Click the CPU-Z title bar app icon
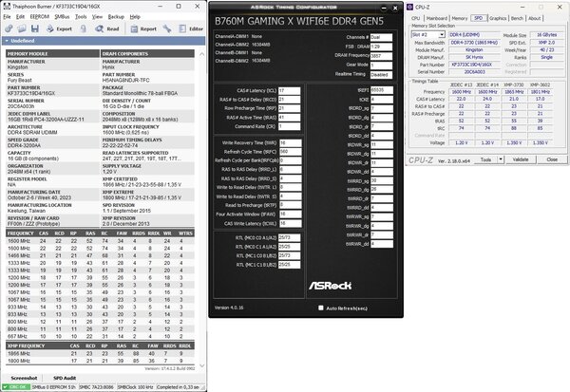 click(410, 7)
